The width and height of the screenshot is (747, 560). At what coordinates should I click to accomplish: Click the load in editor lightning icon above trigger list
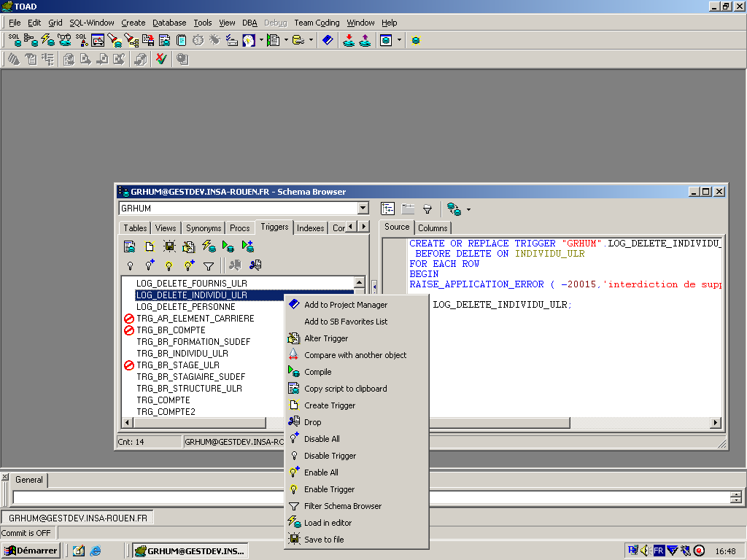[x=209, y=246]
